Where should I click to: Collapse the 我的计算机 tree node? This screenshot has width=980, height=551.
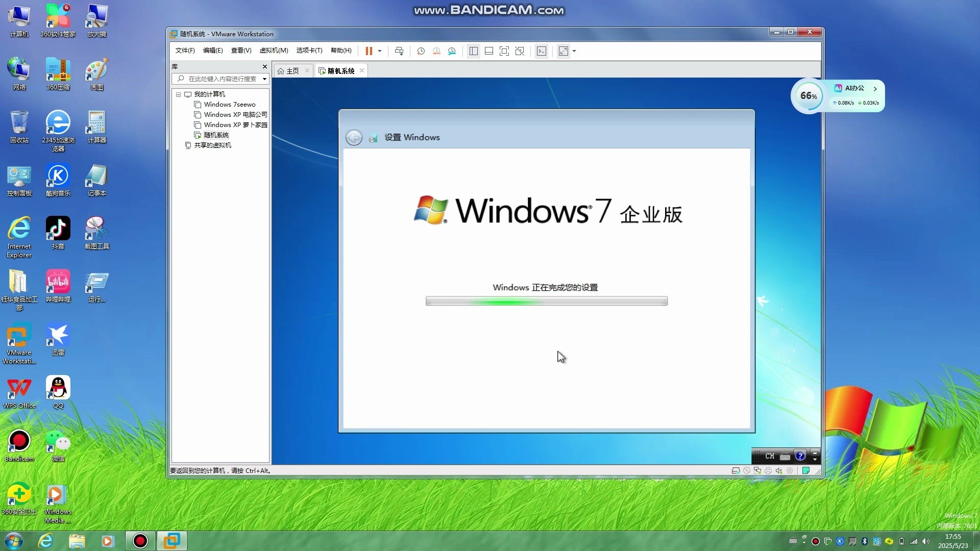[179, 94]
